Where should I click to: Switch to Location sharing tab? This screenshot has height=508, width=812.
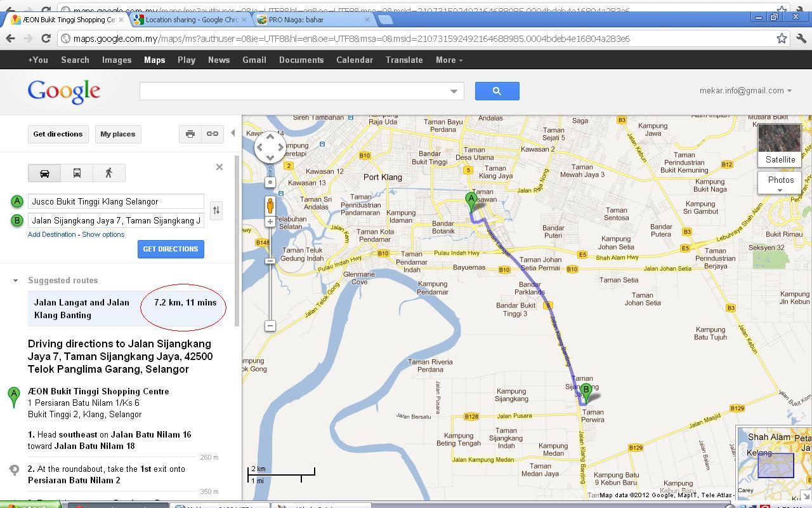190,20
